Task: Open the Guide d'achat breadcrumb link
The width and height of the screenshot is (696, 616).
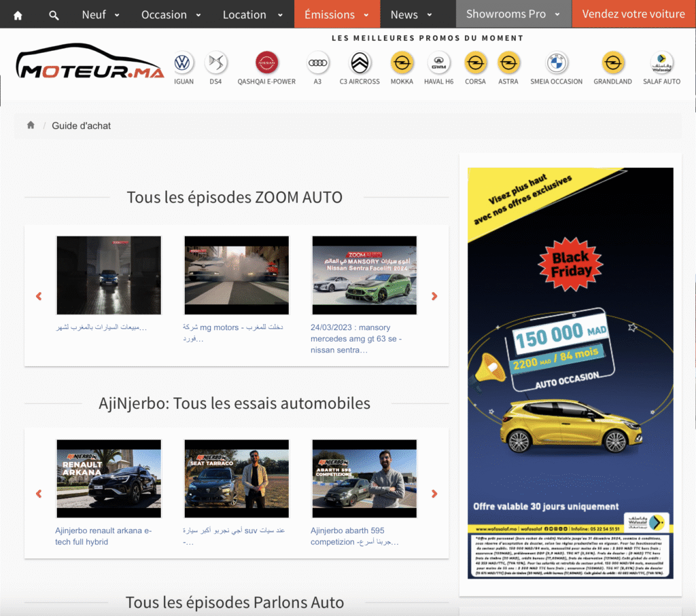Action: click(82, 126)
